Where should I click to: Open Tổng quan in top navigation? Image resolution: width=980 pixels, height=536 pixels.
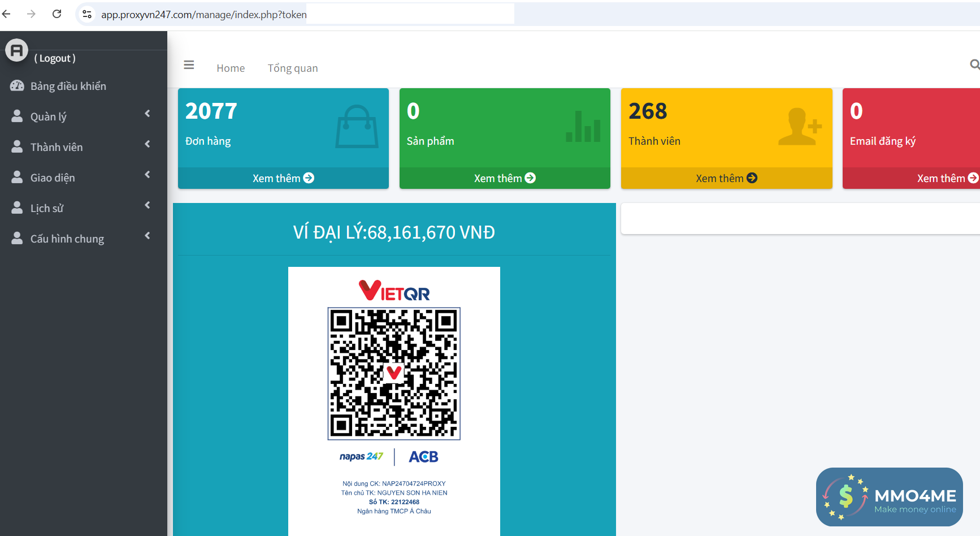[293, 68]
